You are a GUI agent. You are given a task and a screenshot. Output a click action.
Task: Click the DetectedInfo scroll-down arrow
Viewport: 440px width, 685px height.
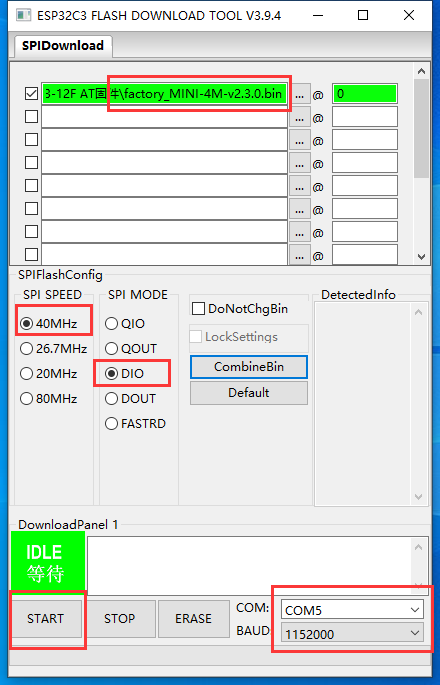[x=418, y=497]
